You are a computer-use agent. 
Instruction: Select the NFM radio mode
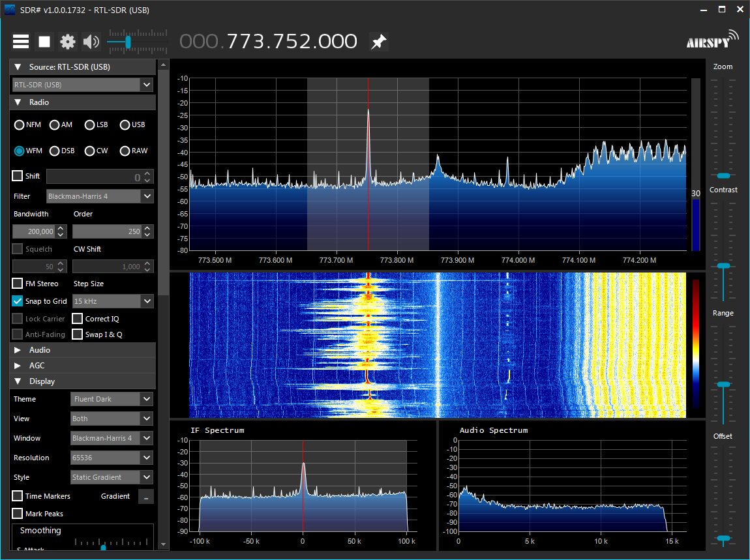pyautogui.click(x=20, y=125)
